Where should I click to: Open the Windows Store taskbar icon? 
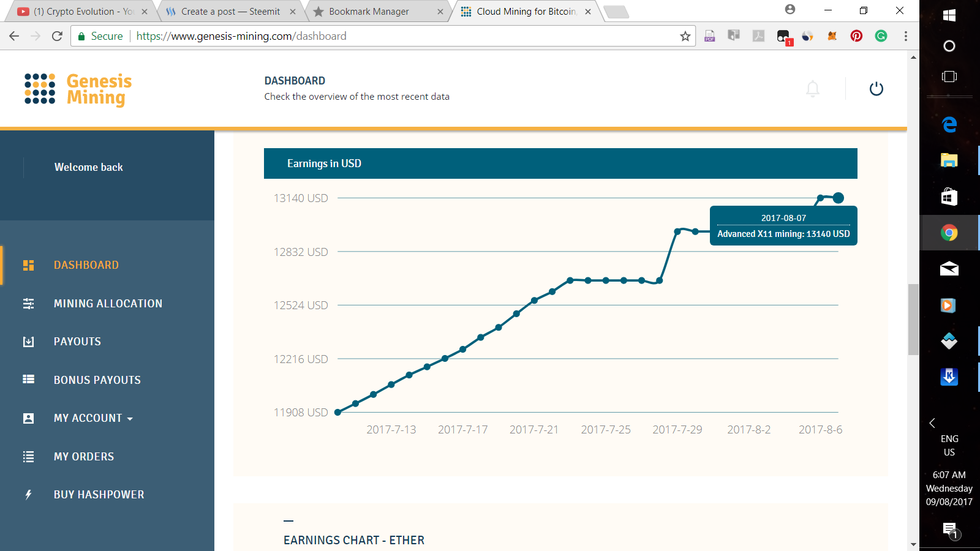[x=949, y=197]
